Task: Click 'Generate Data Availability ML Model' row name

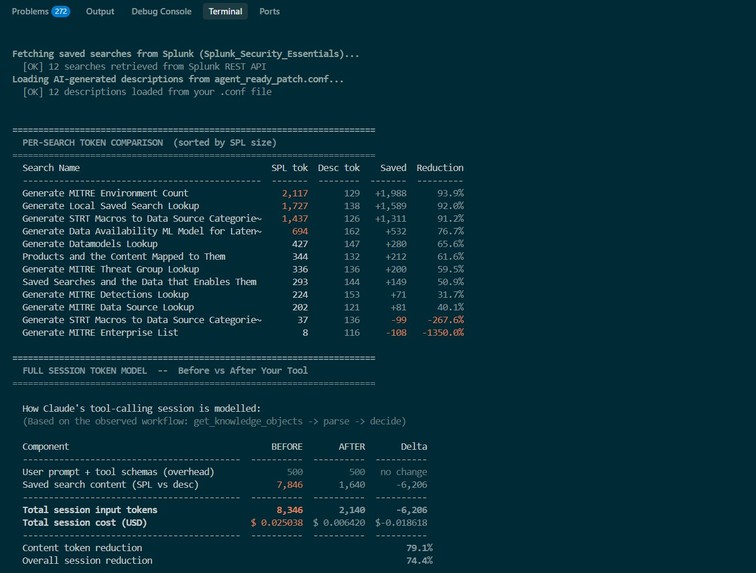Action: coord(142,231)
